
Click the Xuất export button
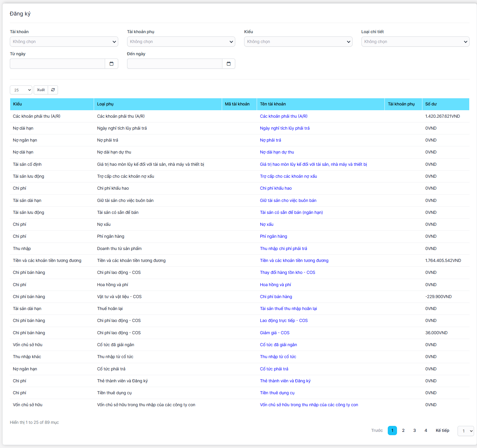coord(41,90)
